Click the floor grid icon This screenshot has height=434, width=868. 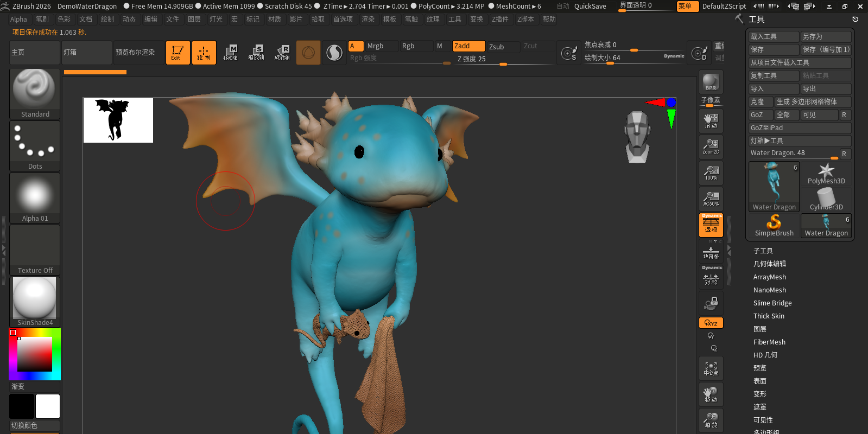[711, 253]
